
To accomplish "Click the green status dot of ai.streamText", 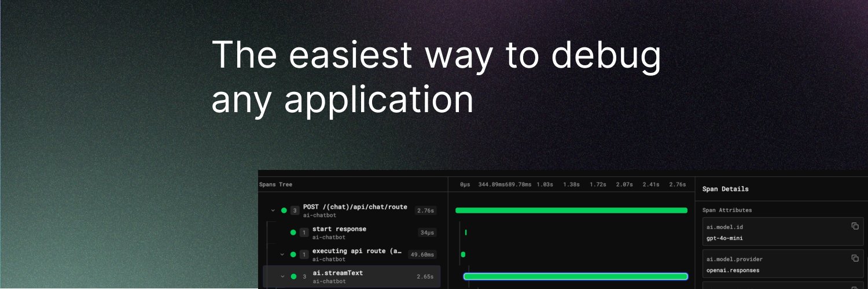I will [x=293, y=277].
